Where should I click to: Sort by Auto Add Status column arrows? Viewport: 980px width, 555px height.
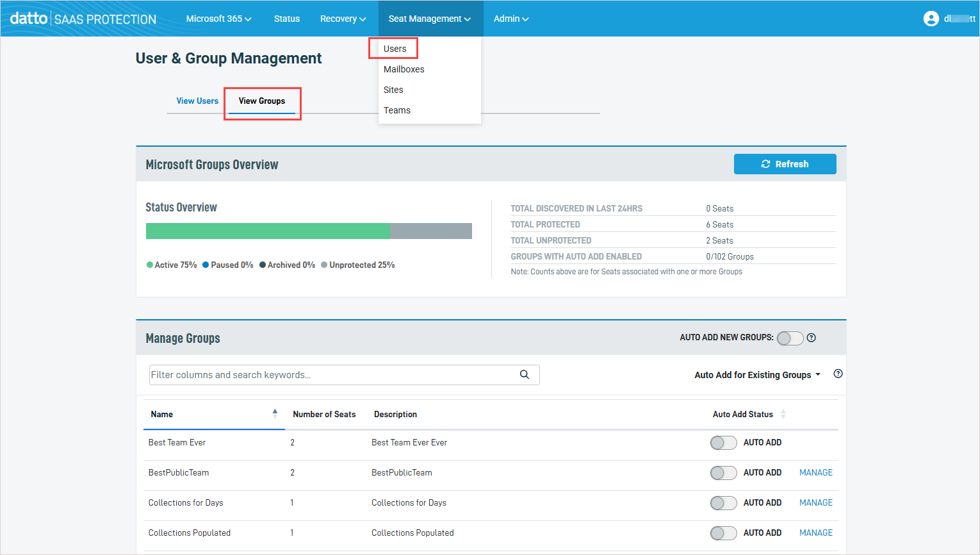click(x=783, y=414)
